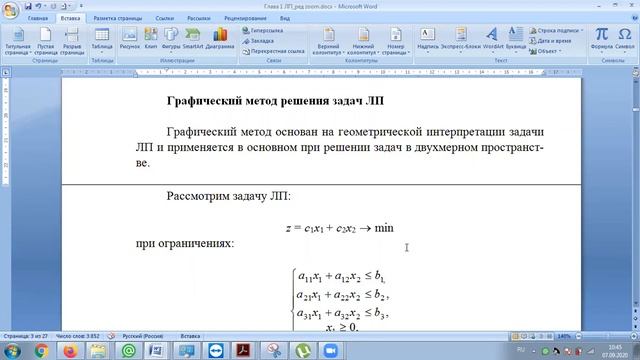Open the Буквица drop cap dropdown
Screen dimensions: 640x360
[x=516, y=41]
